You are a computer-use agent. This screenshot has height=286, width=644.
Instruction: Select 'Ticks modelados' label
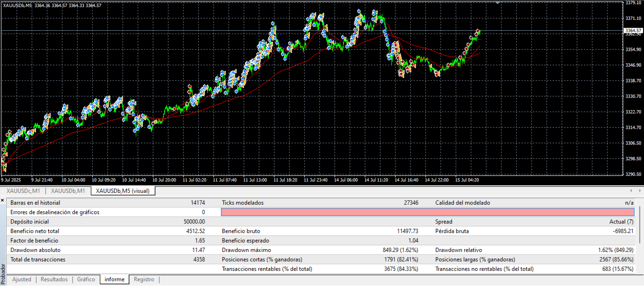pos(243,203)
